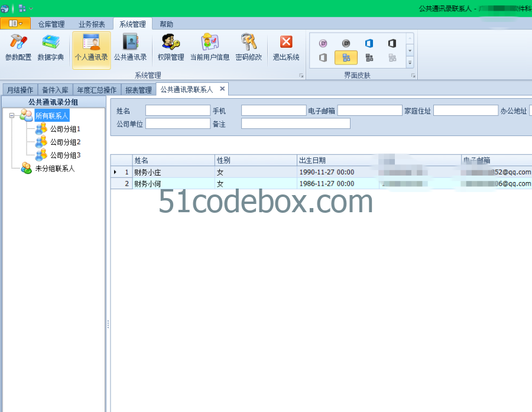Select 公司分组2 in the tree

click(65, 142)
